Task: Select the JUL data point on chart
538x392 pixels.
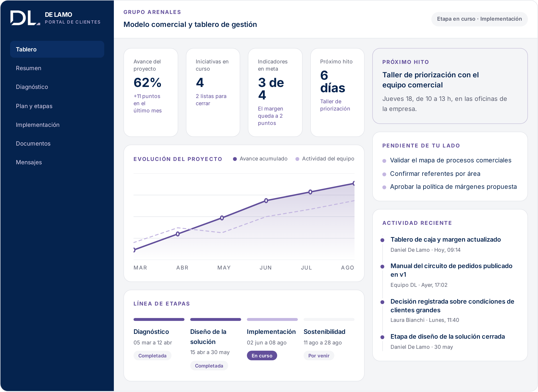Action: (x=310, y=192)
